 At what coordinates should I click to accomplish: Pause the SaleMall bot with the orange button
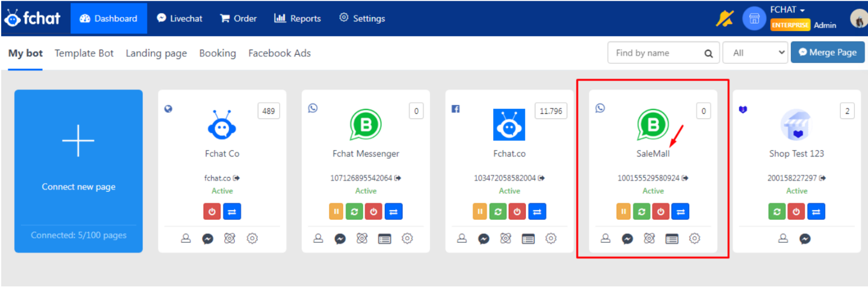pos(625,211)
